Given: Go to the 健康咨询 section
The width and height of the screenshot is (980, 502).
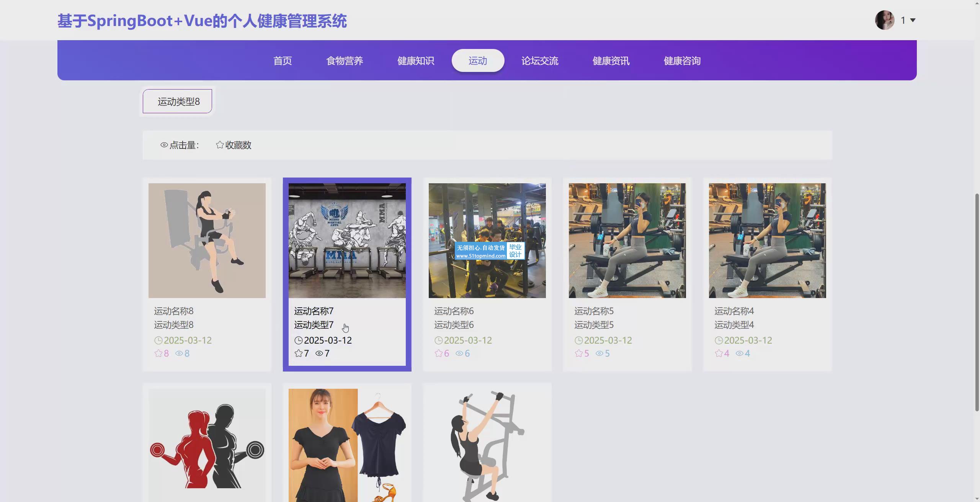Looking at the screenshot, I should 682,60.
